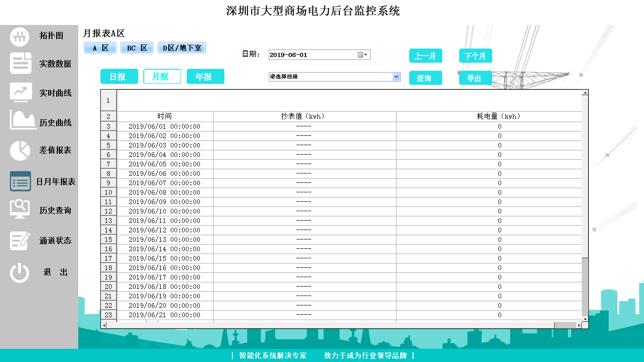Click the 日月年报表 list icon
Image resolution: width=644 pixels, height=362 pixels.
pyautogui.click(x=20, y=181)
